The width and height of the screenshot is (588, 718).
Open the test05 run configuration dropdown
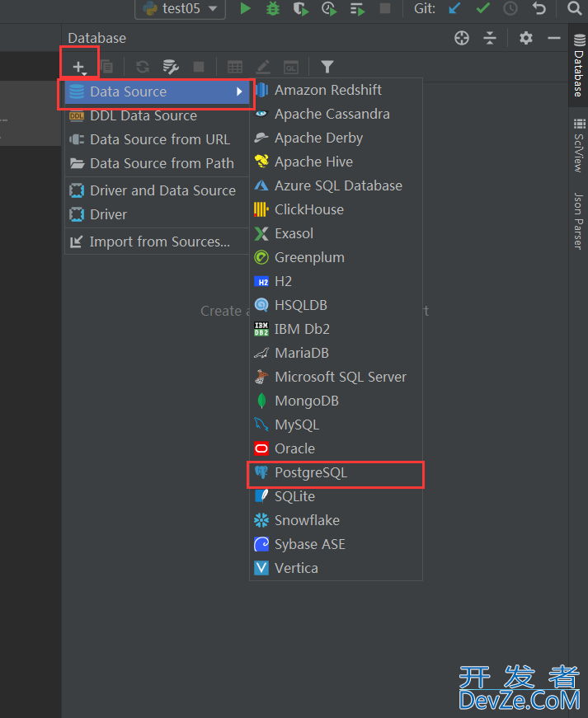[x=180, y=9]
